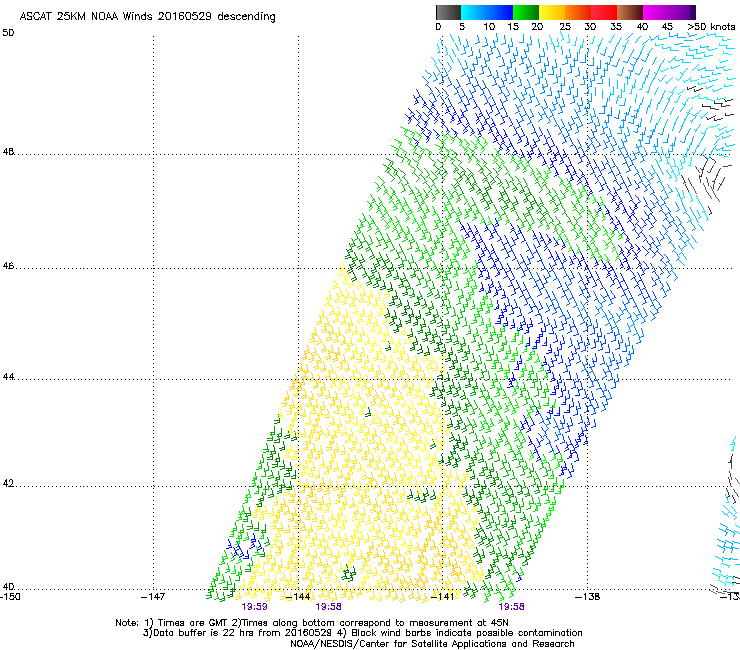The height and width of the screenshot is (650, 740).
Task: Click longitude label -150
Action: pos(10,597)
